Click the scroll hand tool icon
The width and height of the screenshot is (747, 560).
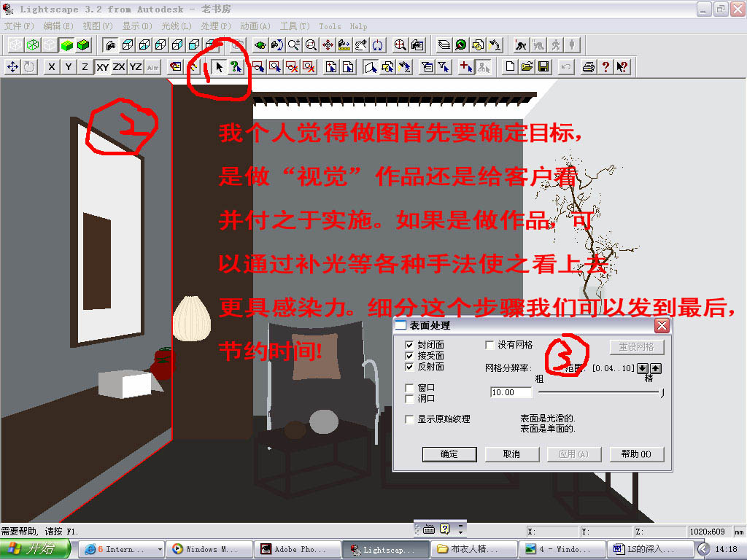pyautogui.click(x=361, y=45)
